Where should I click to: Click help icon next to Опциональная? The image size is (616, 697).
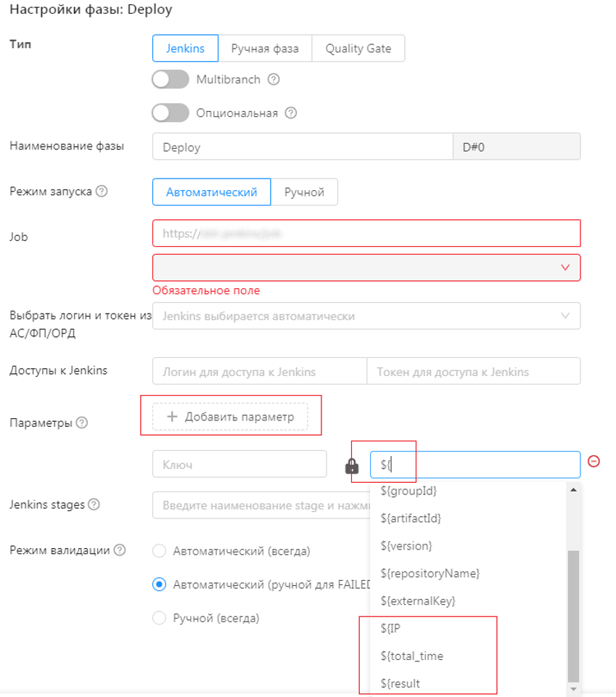click(x=291, y=113)
